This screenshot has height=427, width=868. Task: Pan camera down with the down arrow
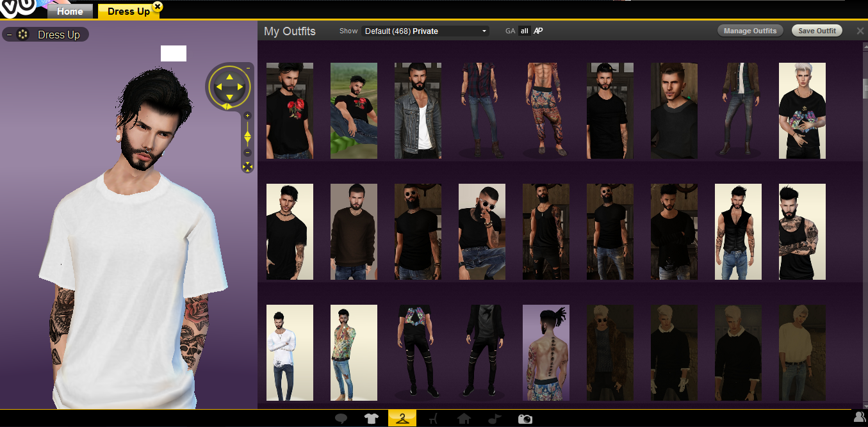tap(229, 97)
